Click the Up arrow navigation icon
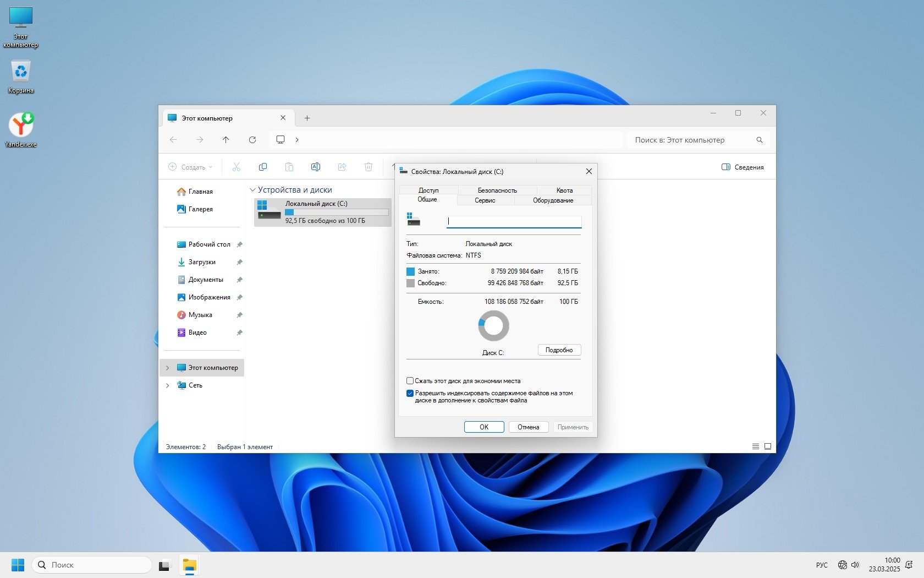 tap(226, 140)
